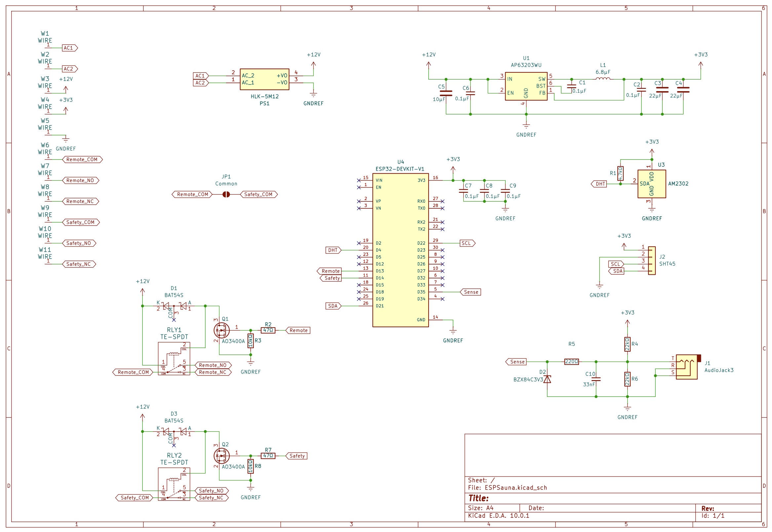This screenshot has height=532, width=772.
Task: Click the Remote label right of R2
Action: tap(298, 330)
